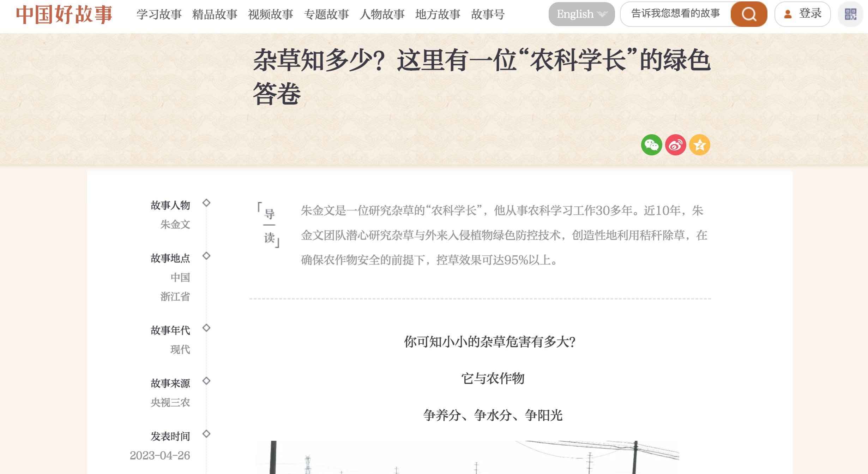Click the 发表时间 sidebar heading
This screenshot has width=868, height=474.
170,436
